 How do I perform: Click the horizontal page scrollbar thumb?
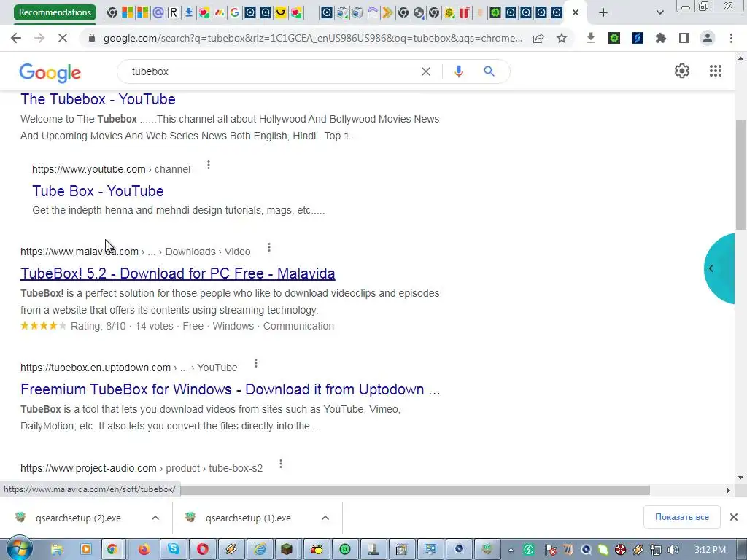pyautogui.click(x=414, y=490)
